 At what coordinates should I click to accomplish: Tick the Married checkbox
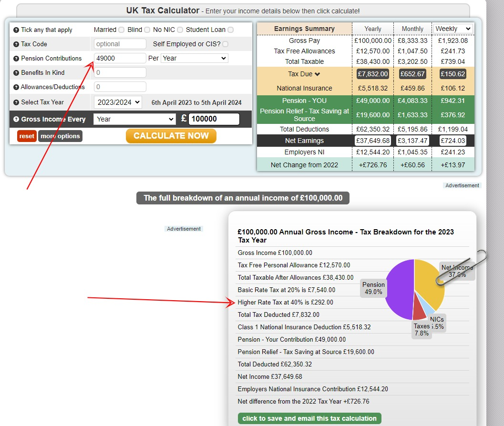pos(122,30)
